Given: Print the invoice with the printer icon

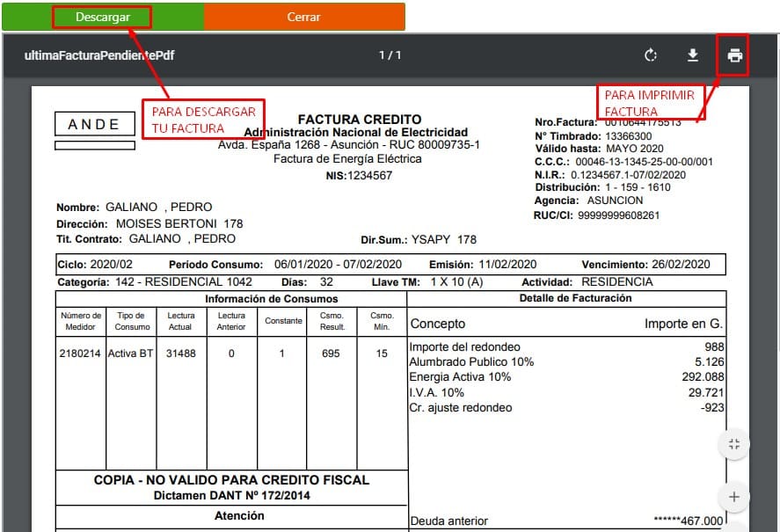Looking at the screenshot, I should pyautogui.click(x=734, y=55).
